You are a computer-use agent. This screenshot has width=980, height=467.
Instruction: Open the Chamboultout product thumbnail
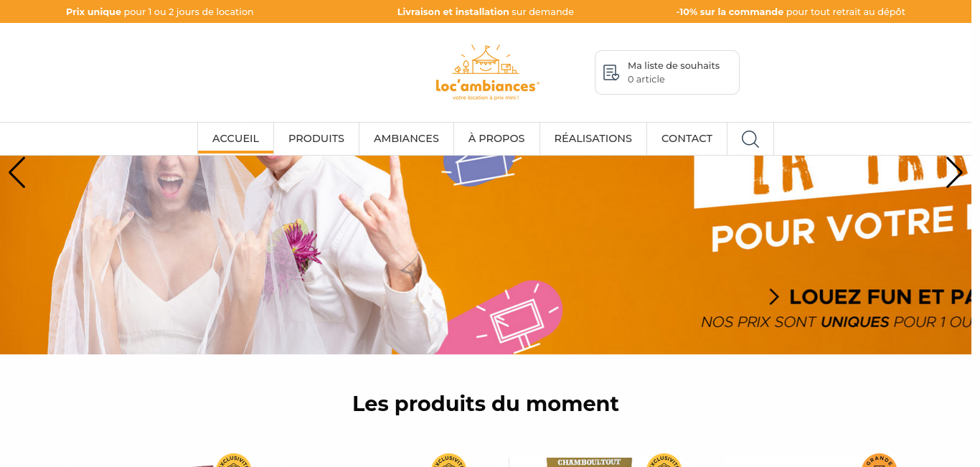click(x=589, y=462)
